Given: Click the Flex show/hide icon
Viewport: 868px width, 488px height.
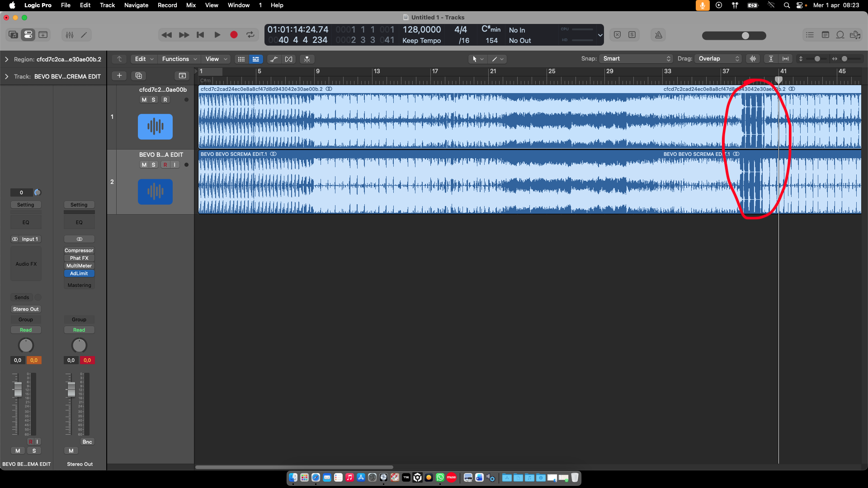Looking at the screenshot, I should (289, 59).
